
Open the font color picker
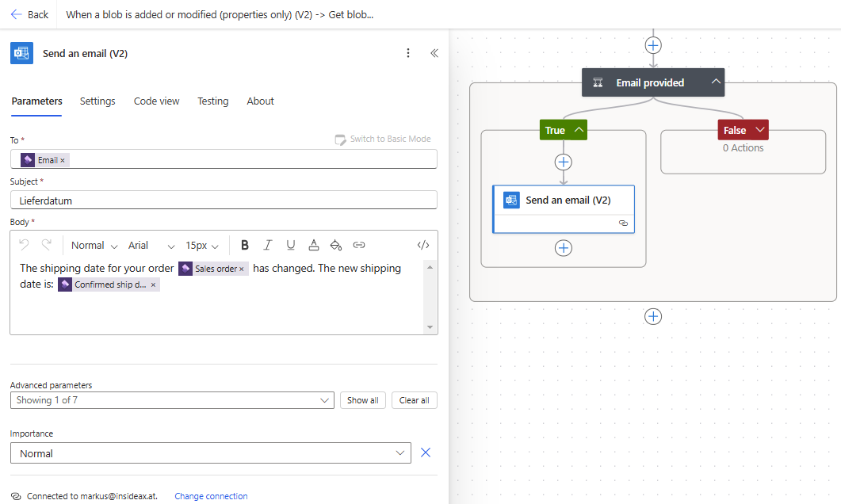(314, 246)
